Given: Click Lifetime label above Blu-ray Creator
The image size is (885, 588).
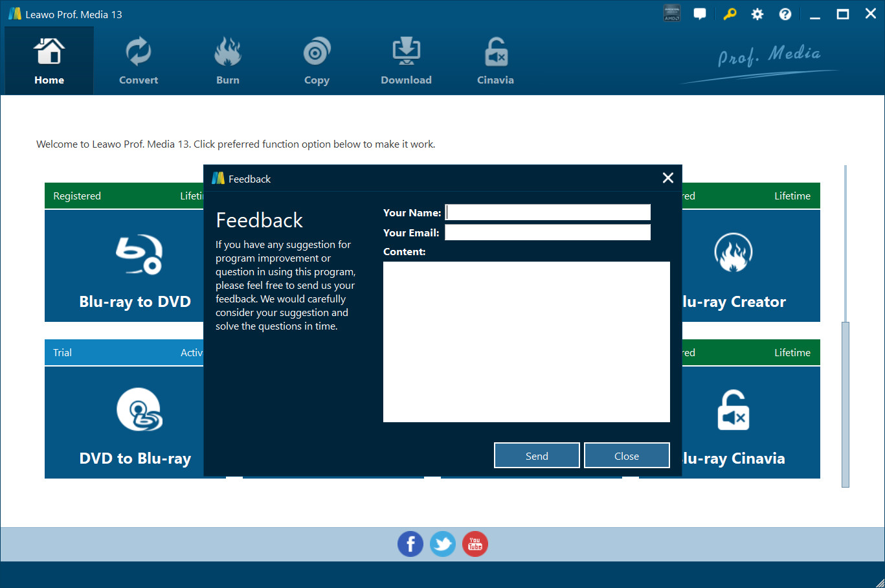Looking at the screenshot, I should click(x=792, y=196).
